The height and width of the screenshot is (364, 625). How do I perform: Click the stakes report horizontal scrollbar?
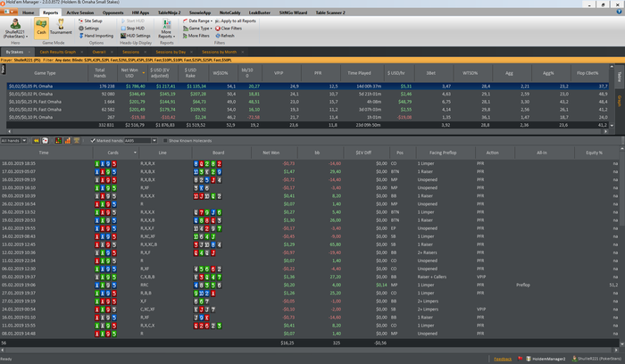point(308,131)
